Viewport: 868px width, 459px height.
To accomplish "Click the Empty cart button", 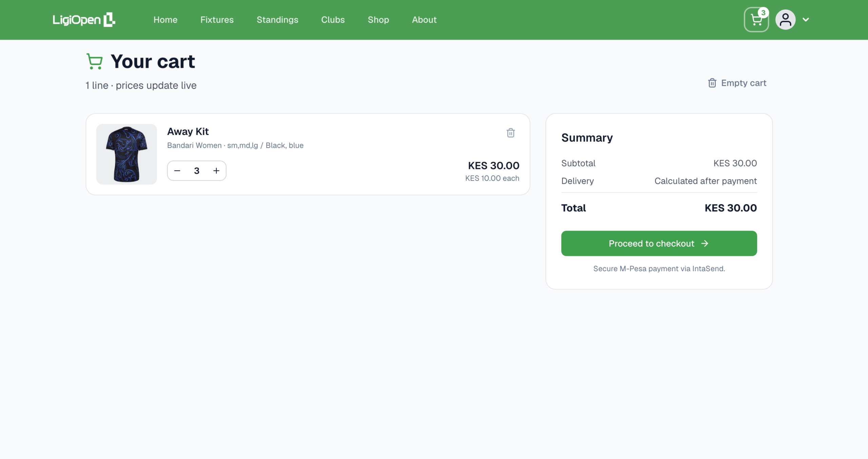I will pos(737,83).
